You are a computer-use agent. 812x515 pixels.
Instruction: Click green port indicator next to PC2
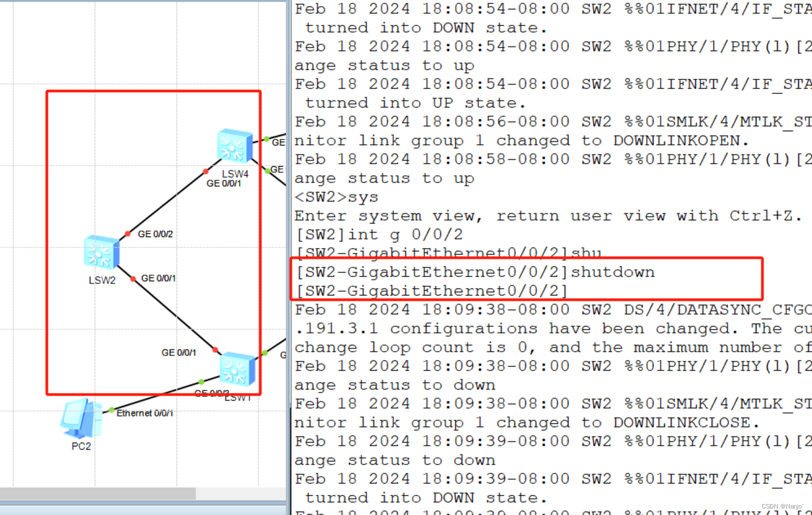click(x=112, y=410)
